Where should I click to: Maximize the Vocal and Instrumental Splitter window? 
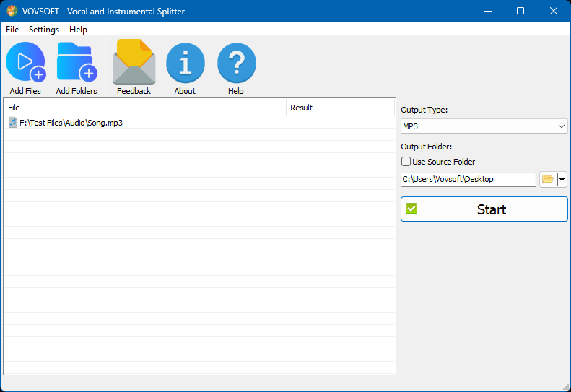(520, 11)
